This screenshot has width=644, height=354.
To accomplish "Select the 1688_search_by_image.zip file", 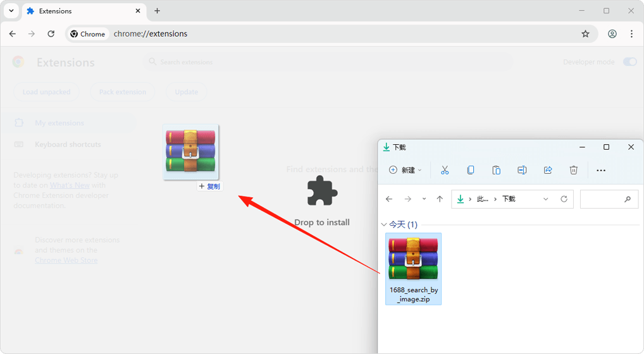I will [x=413, y=269].
